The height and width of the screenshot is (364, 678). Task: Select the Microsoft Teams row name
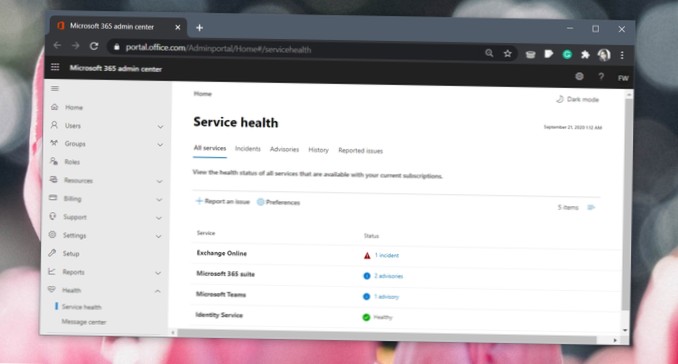pyautogui.click(x=221, y=294)
